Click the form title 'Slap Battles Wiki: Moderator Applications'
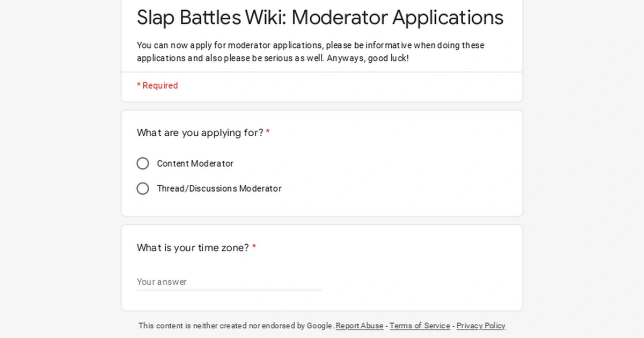The width and height of the screenshot is (644, 338). point(319,18)
